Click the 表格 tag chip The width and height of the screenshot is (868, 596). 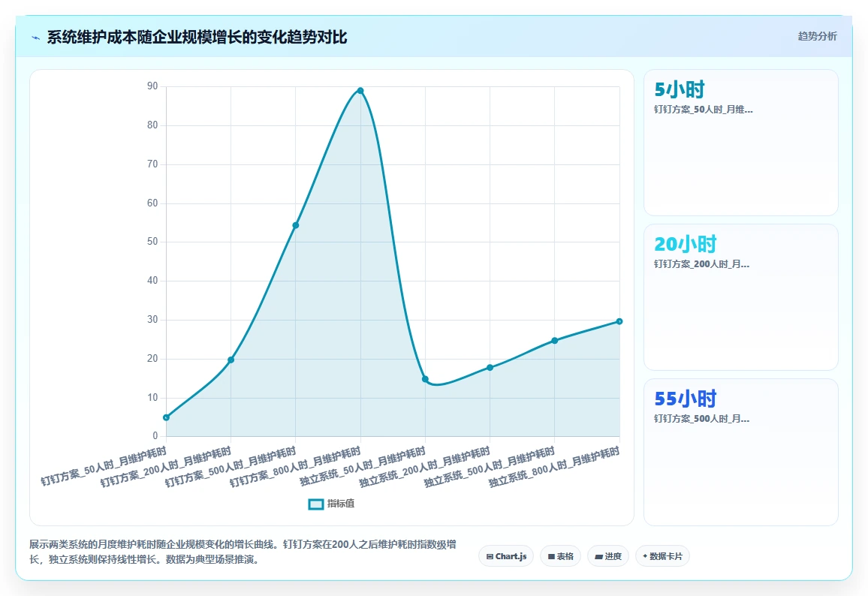(560, 556)
